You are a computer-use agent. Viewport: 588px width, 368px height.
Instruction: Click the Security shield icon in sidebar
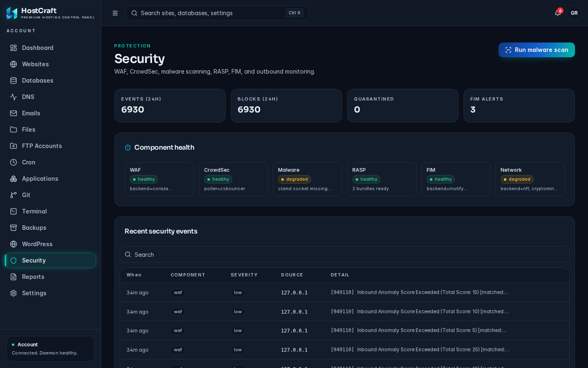pyautogui.click(x=13, y=260)
